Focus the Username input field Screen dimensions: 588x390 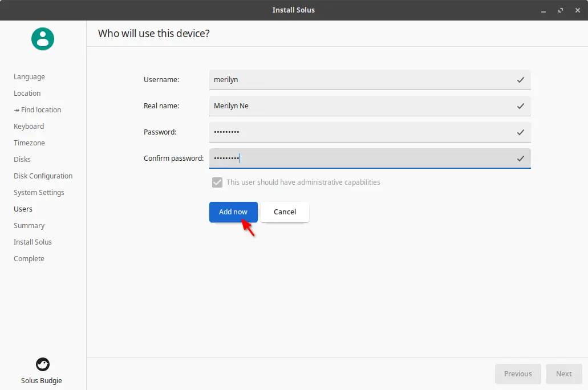pos(370,80)
